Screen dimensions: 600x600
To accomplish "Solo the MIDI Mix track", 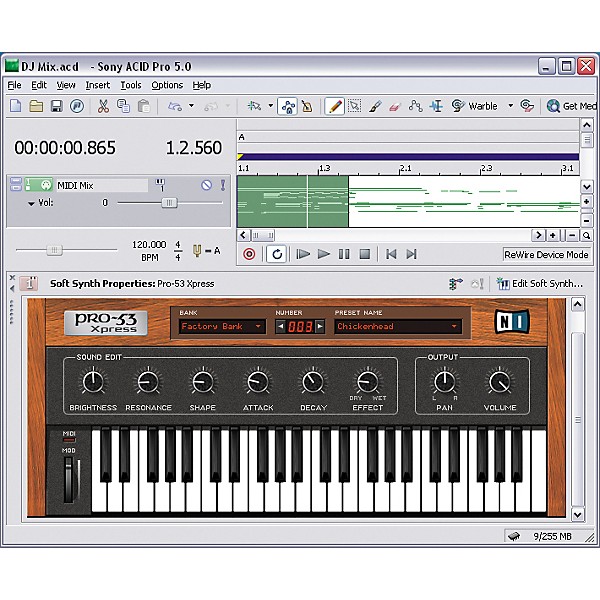I will (x=223, y=185).
